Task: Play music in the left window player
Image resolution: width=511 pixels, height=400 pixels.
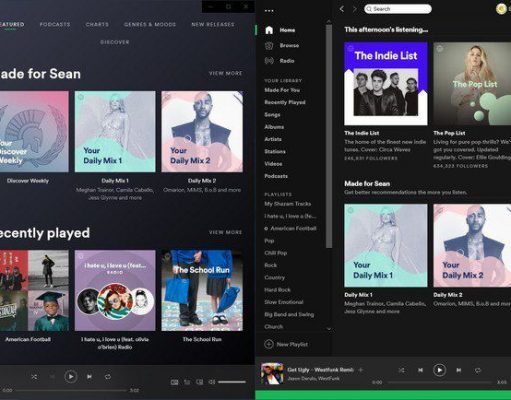Action: click(71, 377)
